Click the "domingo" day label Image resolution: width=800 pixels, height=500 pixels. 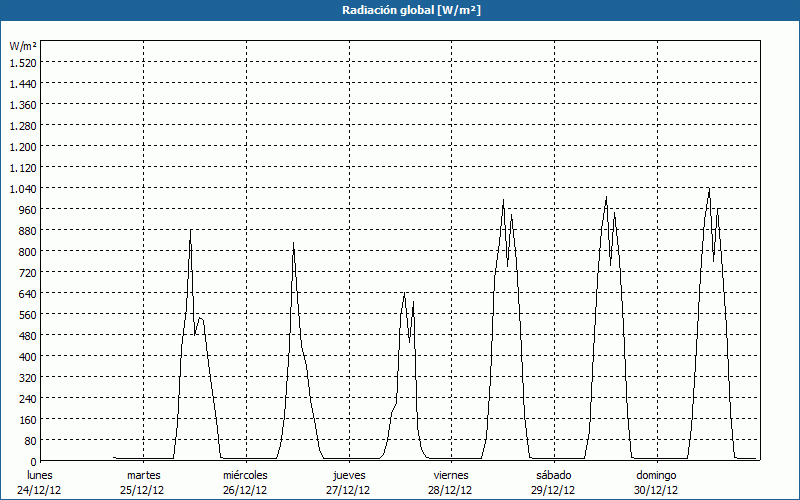pyautogui.click(x=656, y=475)
